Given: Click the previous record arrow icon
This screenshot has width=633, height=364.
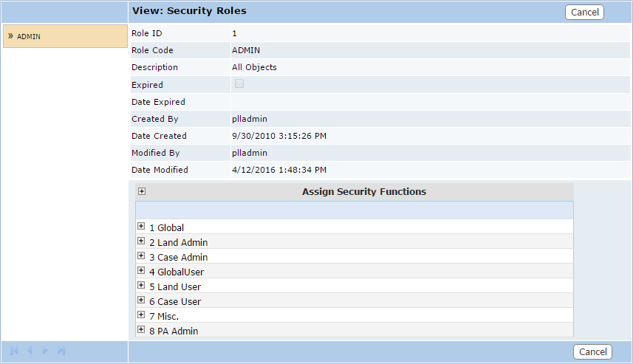Looking at the screenshot, I should tap(30, 350).
